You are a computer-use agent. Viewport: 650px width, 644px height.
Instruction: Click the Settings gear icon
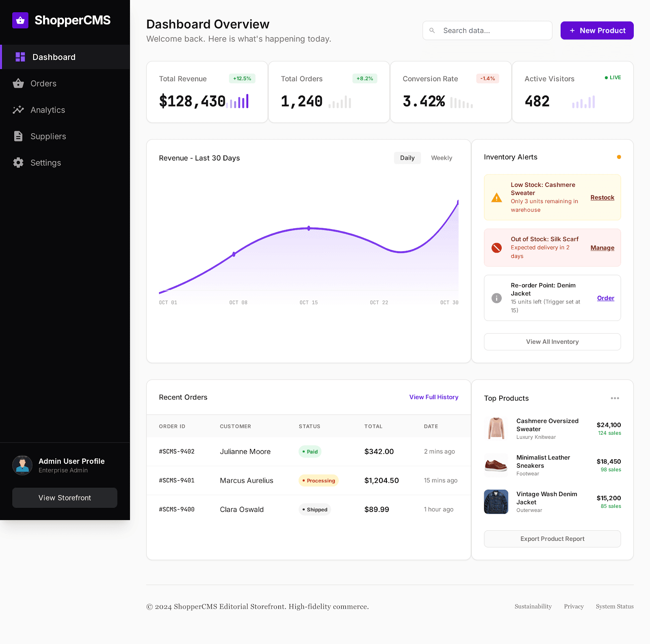[18, 163]
